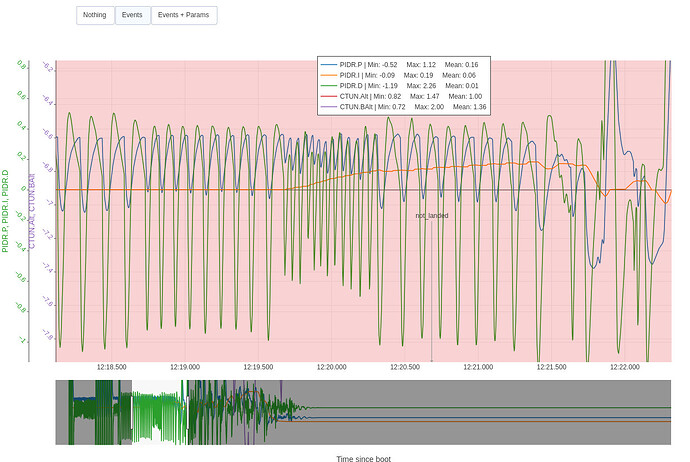Click the 12:22.000 x-axis tick label
Viewport: 690px width, 462px height.
[624, 367]
